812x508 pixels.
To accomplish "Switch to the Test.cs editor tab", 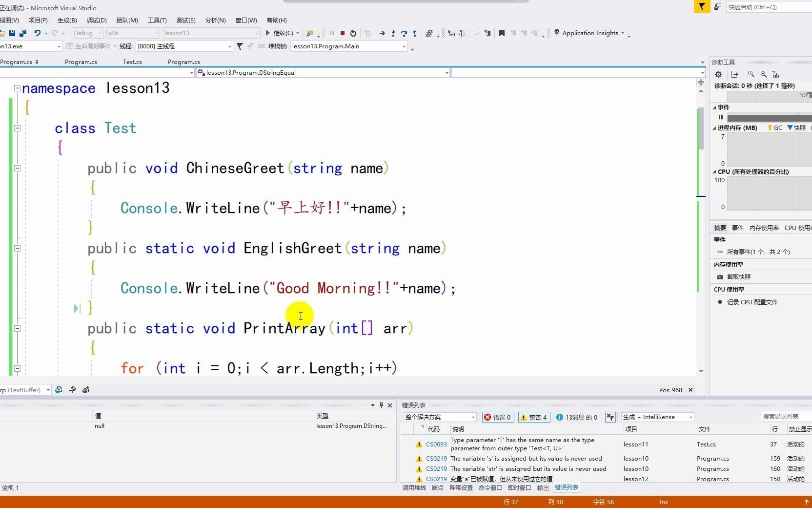I will pyautogui.click(x=132, y=62).
